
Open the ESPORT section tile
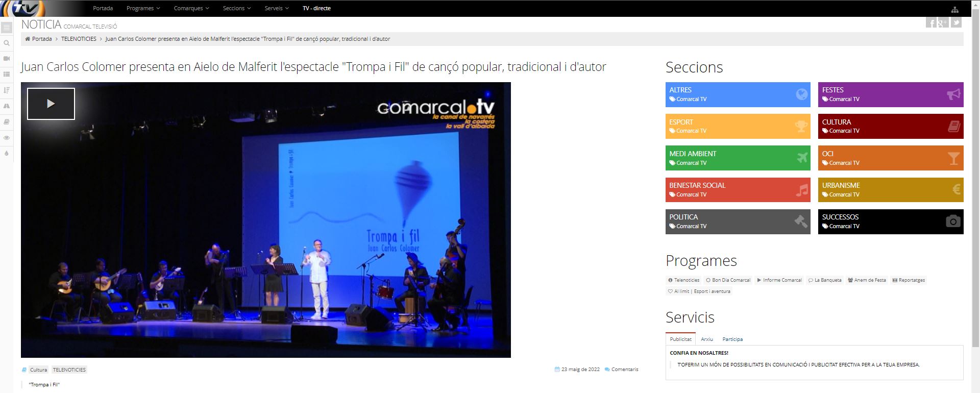point(738,126)
